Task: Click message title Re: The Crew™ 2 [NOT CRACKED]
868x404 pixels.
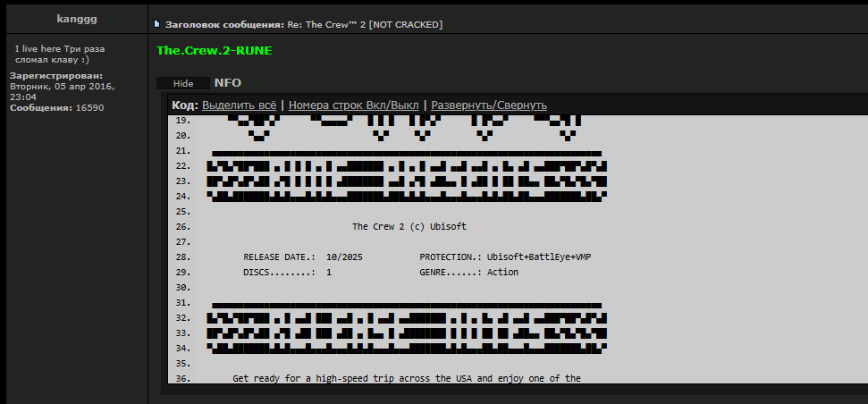Action: coord(365,24)
